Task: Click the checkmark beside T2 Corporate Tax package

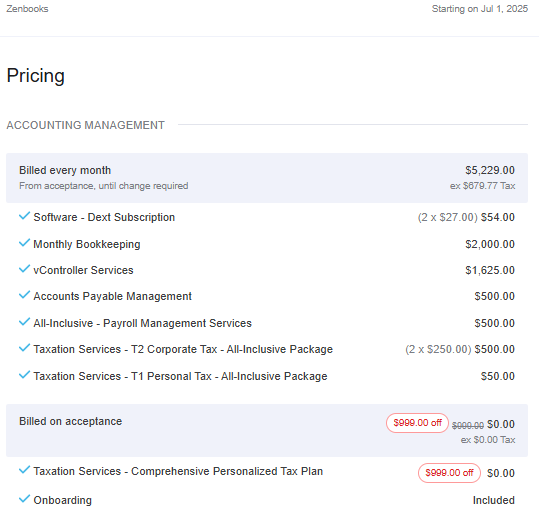Action: point(24,348)
